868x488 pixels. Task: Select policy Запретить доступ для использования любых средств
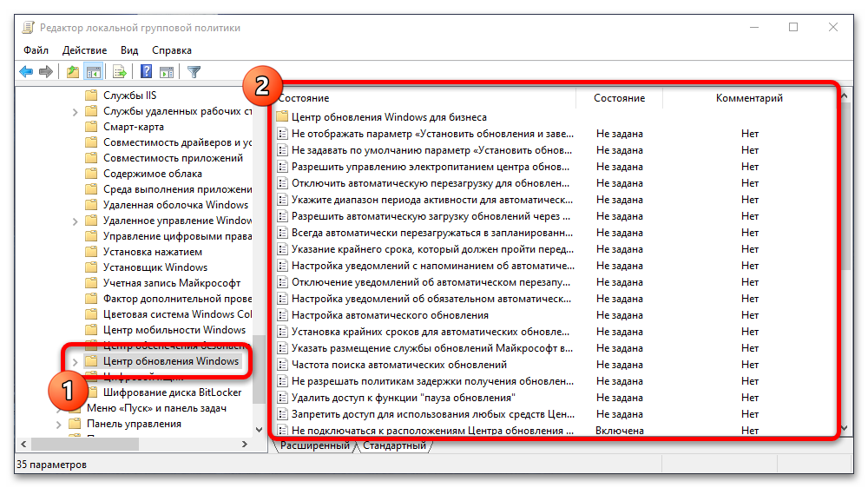[433, 414]
